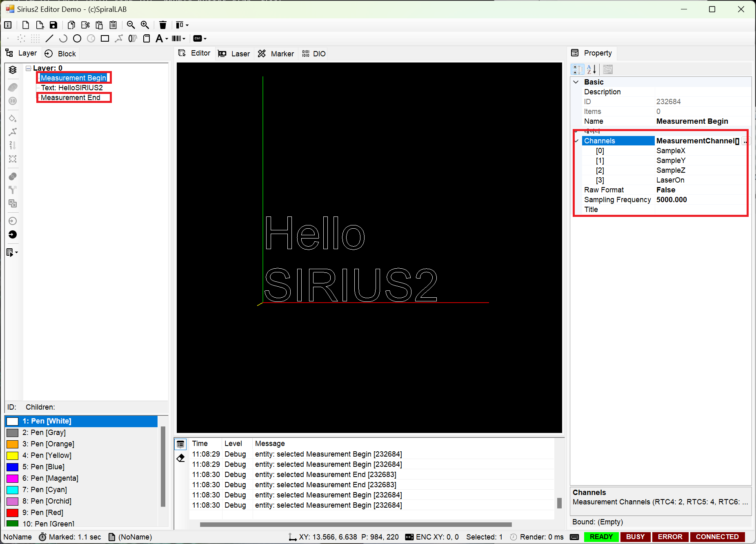Select the Line drawing tool
Image resolution: width=756 pixels, height=544 pixels.
(x=49, y=38)
